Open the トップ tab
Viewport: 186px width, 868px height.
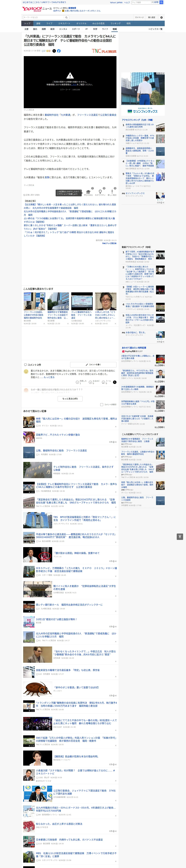pos(27,23)
